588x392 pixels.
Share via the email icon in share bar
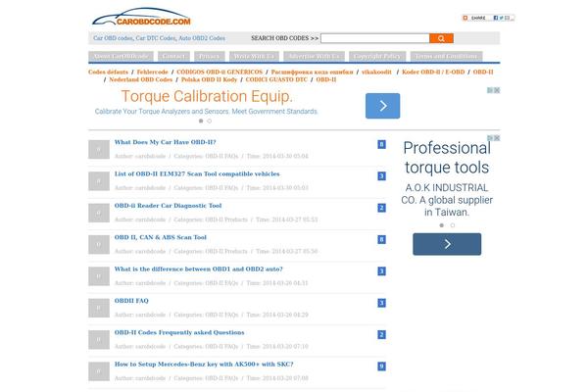click(x=507, y=18)
